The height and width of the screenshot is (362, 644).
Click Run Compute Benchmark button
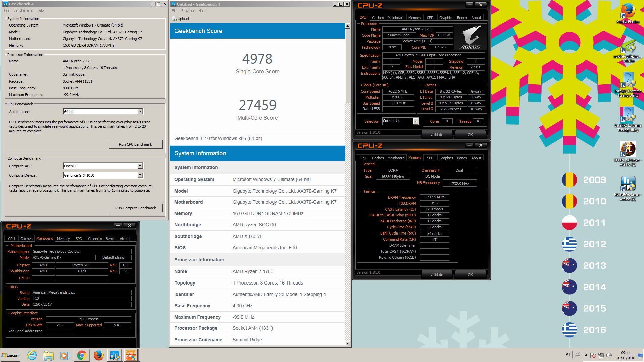[x=136, y=208]
